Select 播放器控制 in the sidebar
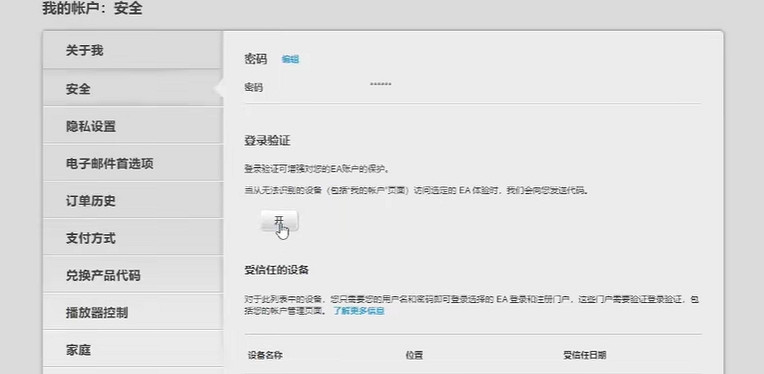This screenshot has width=764, height=374. (133, 312)
